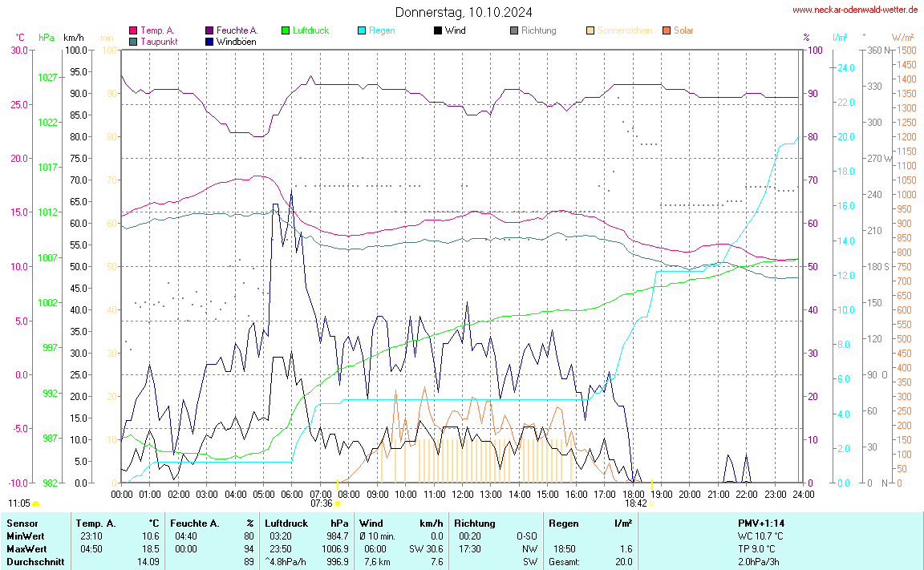
Task: Click the dark blue Windböen legend swatch
Action: pos(209,41)
